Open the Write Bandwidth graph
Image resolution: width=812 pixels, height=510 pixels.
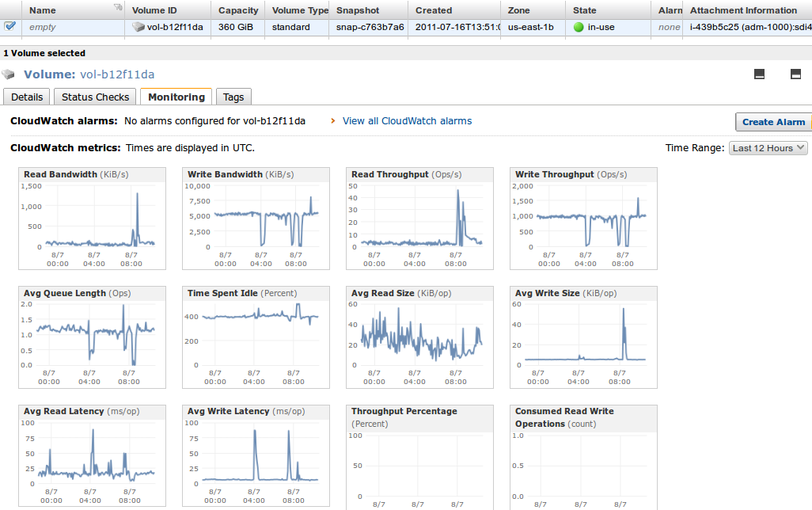coord(256,219)
